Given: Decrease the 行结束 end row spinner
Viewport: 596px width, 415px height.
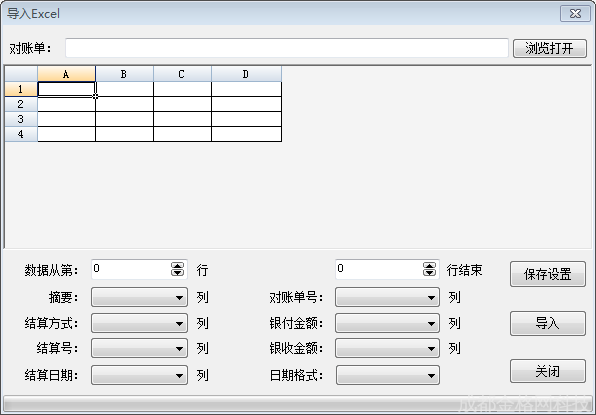Looking at the screenshot, I should point(429,272).
